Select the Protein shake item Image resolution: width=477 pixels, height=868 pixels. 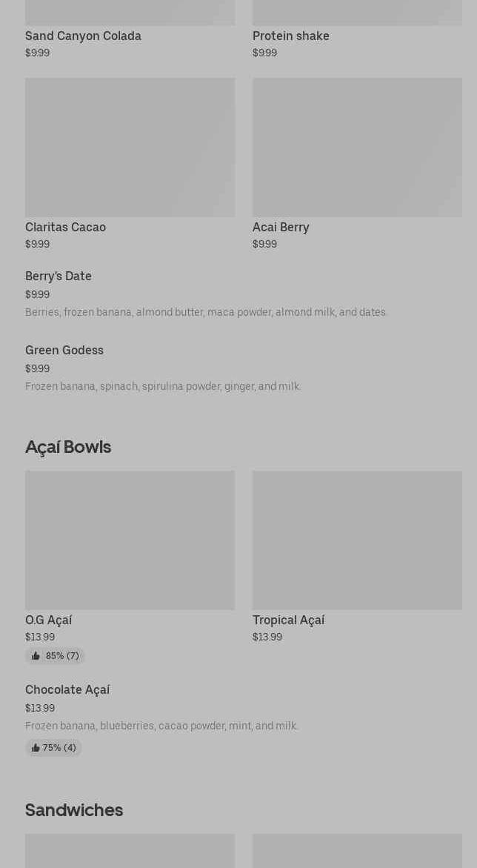coord(290,36)
